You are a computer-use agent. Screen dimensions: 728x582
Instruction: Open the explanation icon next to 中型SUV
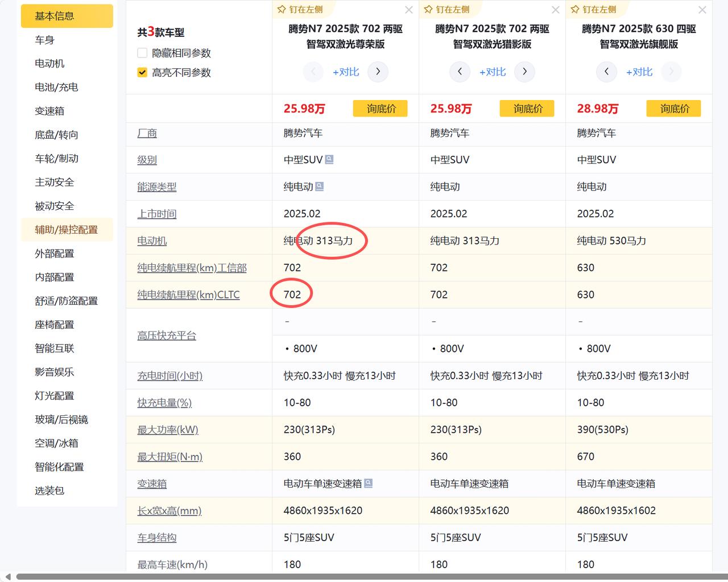[329, 160]
